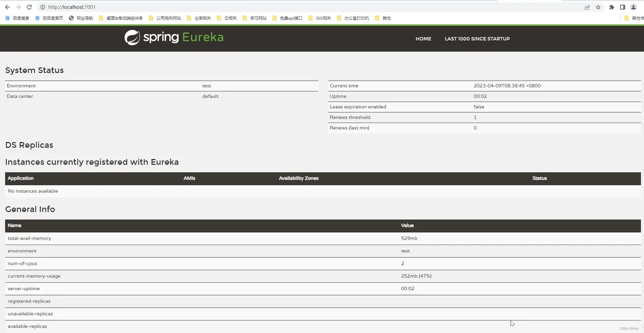Expand the 学习网站 bookmark folder

254,18
